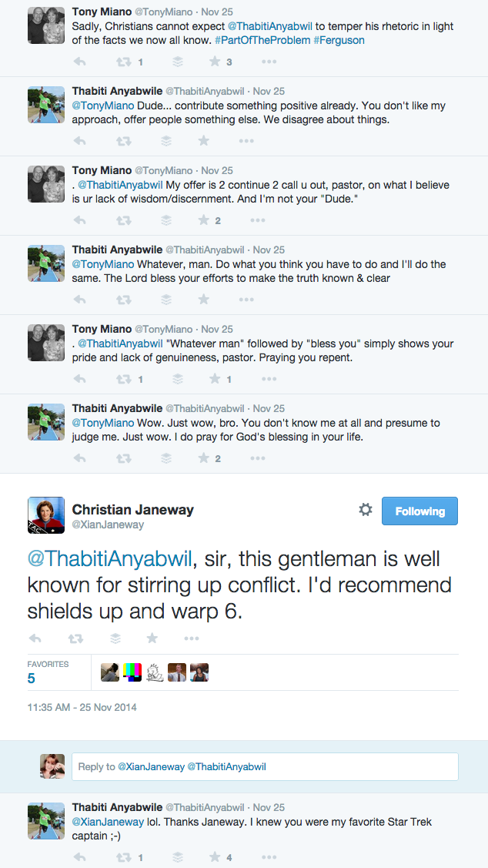Reply to Christian Janeway's main tweet
This screenshot has width=488, height=868.
pyautogui.click(x=35, y=638)
